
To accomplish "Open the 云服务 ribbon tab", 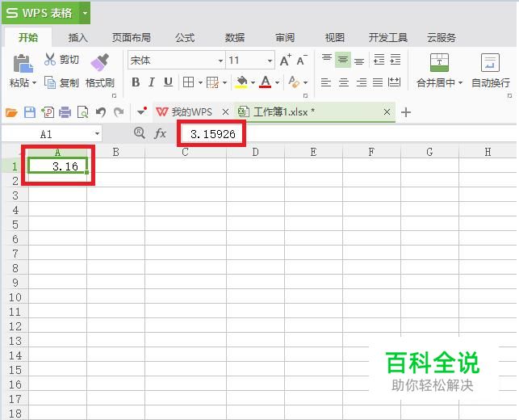I will 442,37.
